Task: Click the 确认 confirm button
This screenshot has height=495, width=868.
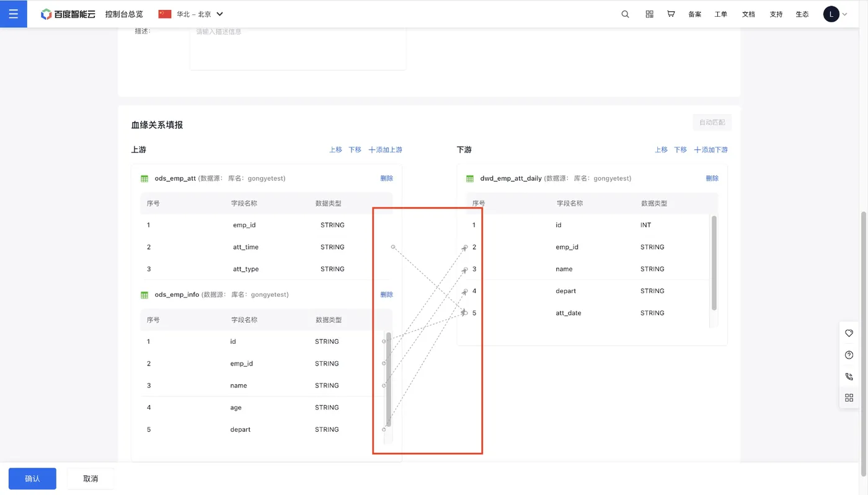Action: [x=32, y=479]
